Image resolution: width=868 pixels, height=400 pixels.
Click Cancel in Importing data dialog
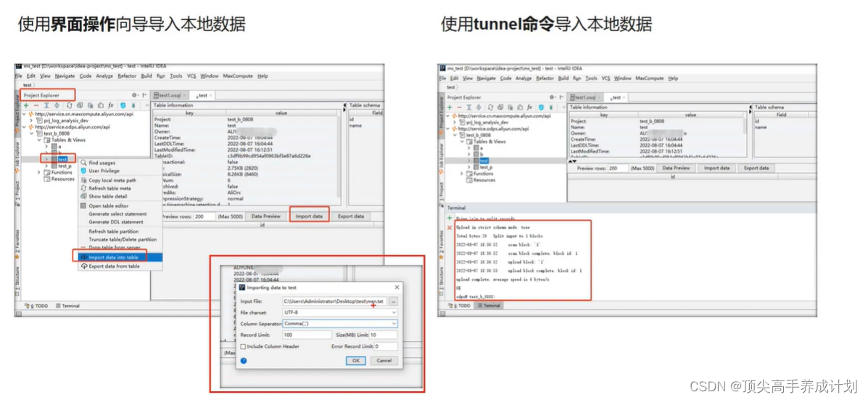tap(384, 360)
